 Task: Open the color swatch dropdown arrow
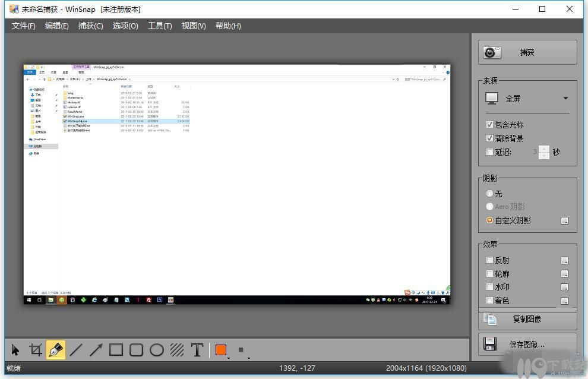pyautogui.click(x=229, y=358)
